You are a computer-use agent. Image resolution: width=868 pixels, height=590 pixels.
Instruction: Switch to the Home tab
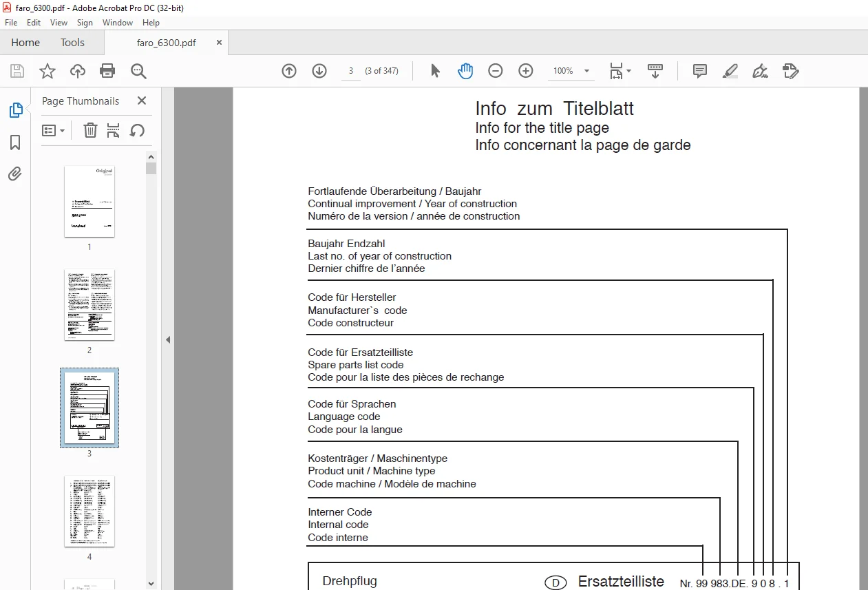click(x=25, y=42)
